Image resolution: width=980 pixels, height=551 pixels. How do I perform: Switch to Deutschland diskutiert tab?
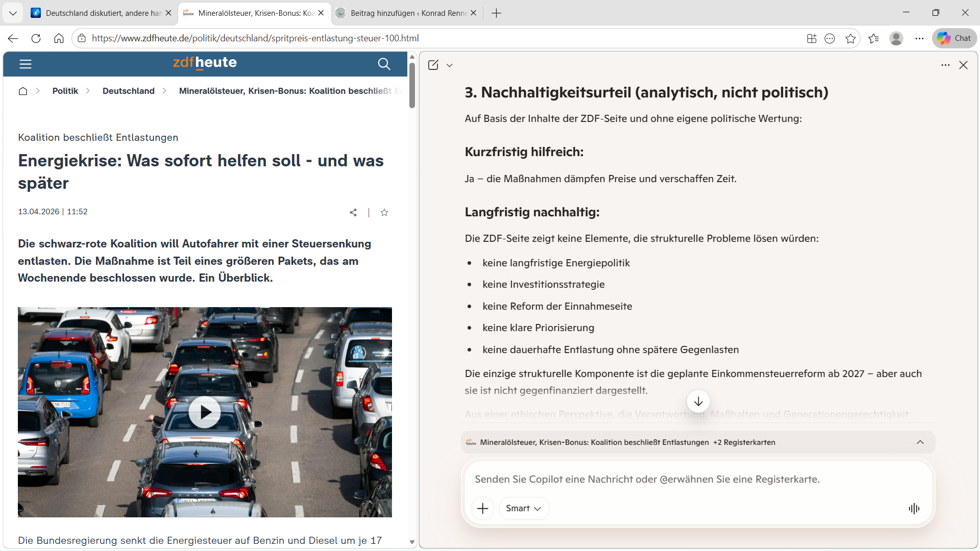[102, 13]
